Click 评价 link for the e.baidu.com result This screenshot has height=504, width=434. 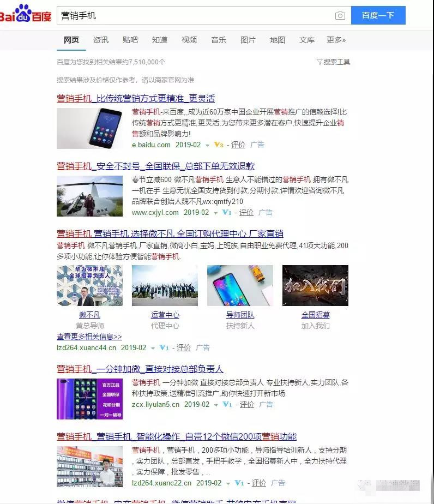click(x=238, y=145)
